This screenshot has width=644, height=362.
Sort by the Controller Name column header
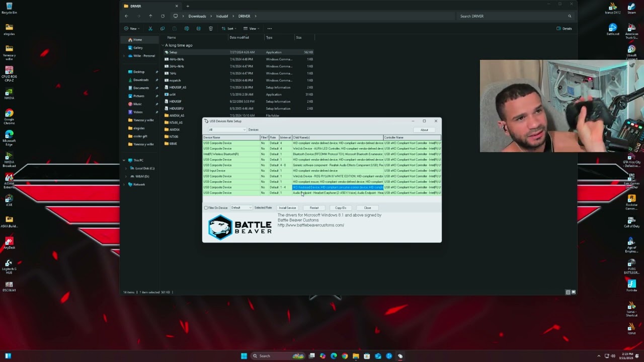tap(412, 137)
